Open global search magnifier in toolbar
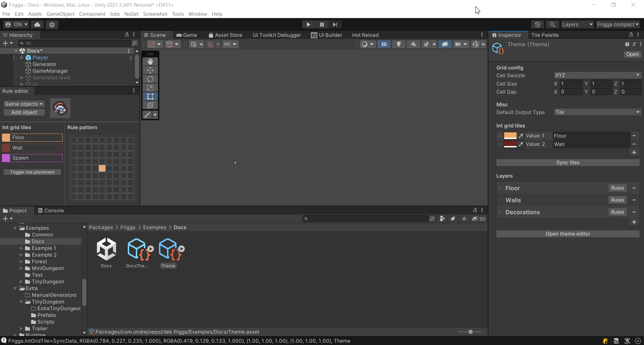Viewport: 644px width, 345px height. click(552, 24)
